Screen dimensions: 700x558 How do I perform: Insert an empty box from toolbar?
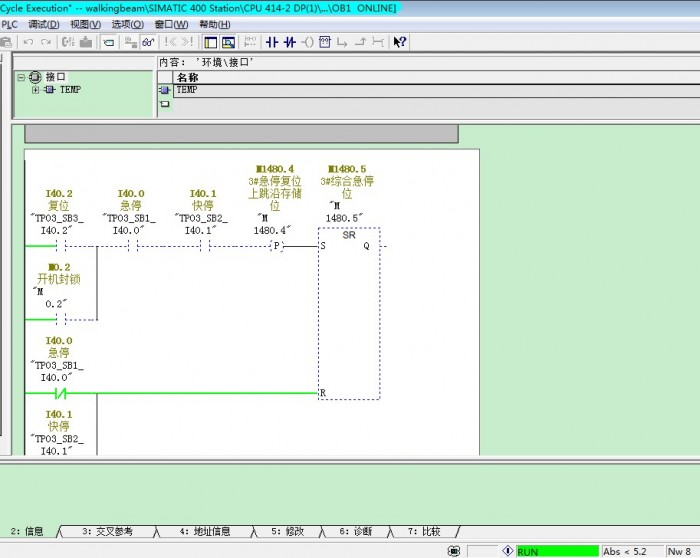tap(326, 42)
